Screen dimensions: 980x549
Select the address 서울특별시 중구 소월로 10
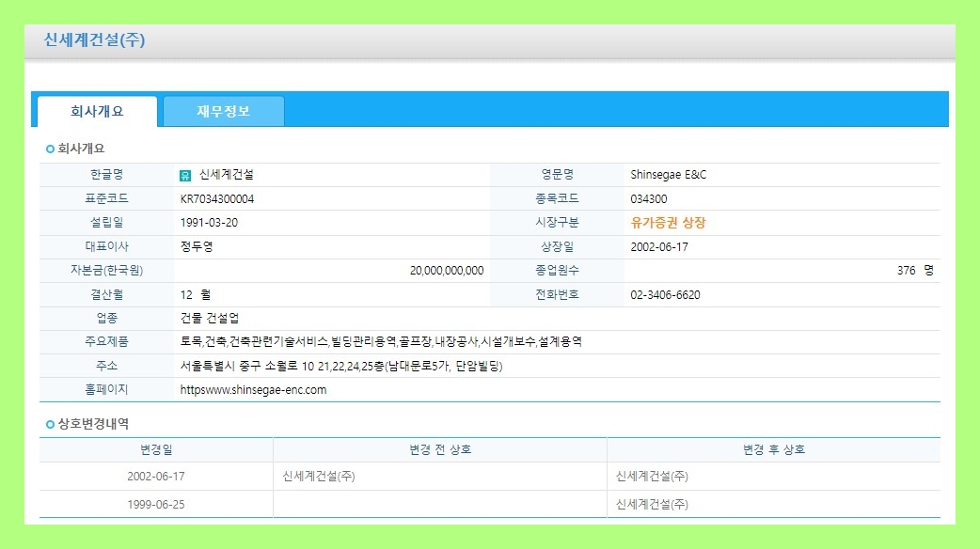pyautogui.click(x=341, y=366)
